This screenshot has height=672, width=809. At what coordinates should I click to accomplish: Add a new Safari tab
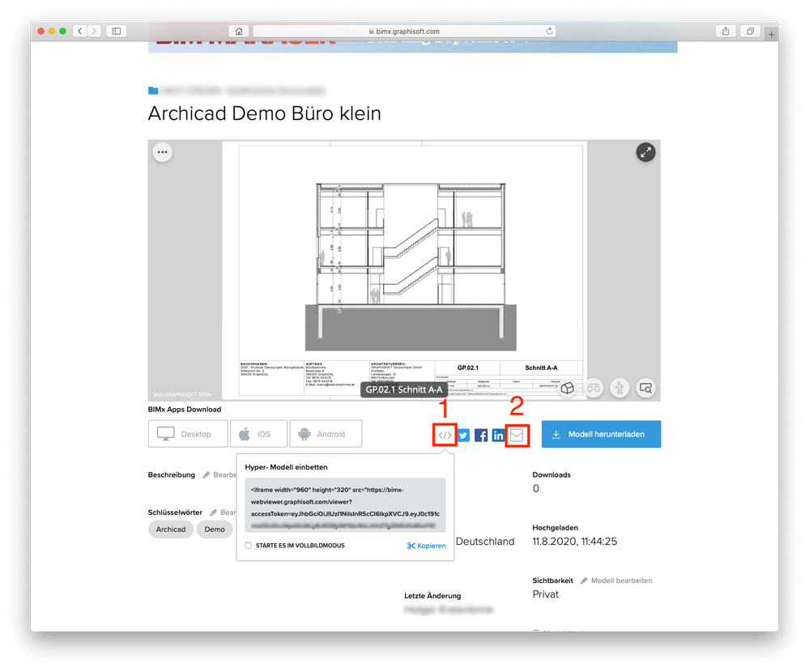click(771, 35)
